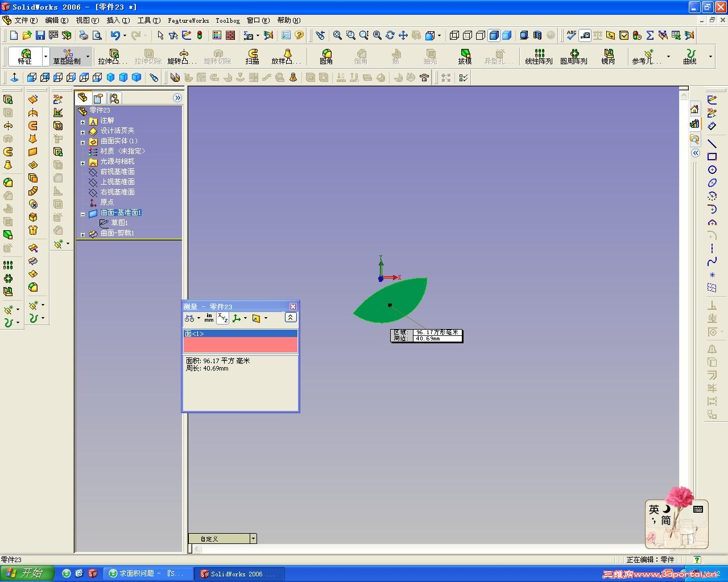
Task: Close the 测量 Measure dialog
Action: click(293, 306)
